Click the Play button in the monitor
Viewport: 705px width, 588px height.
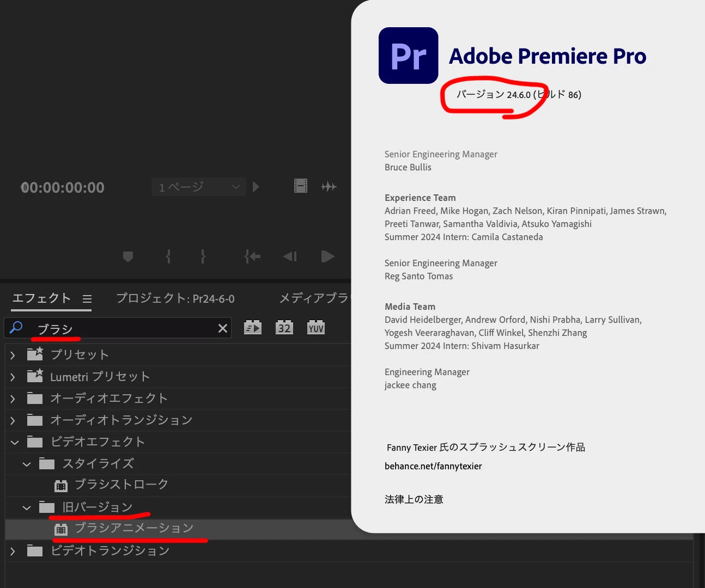coord(327,256)
